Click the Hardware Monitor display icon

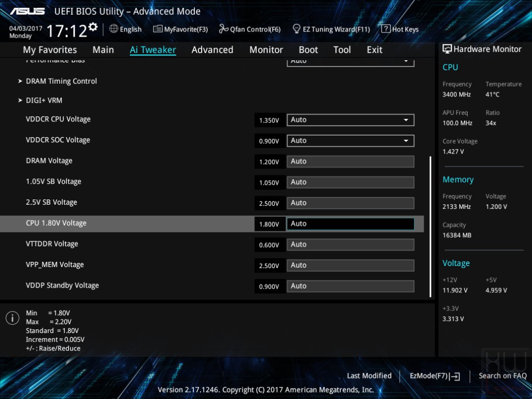click(447, 49)
